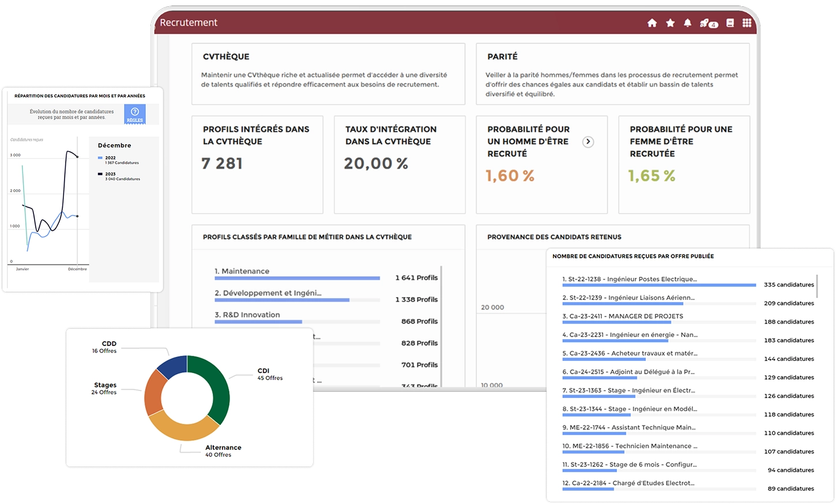Go to the home page icon

pyautogui.click(x=652, y=23)
